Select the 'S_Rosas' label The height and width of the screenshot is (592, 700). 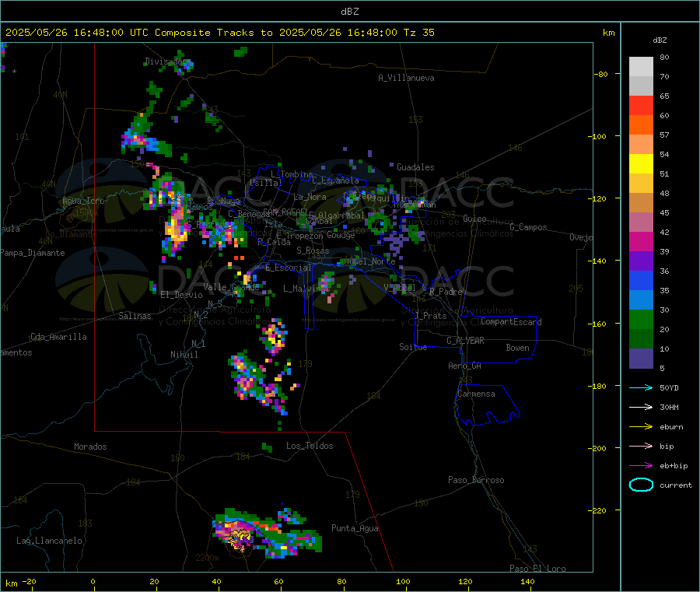[313, 250]
